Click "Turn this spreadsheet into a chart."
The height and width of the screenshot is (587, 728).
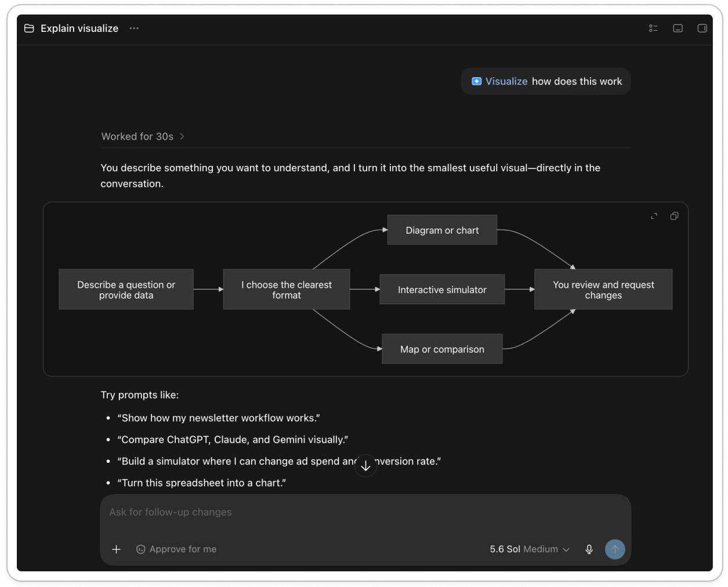[x=201, y=483]
